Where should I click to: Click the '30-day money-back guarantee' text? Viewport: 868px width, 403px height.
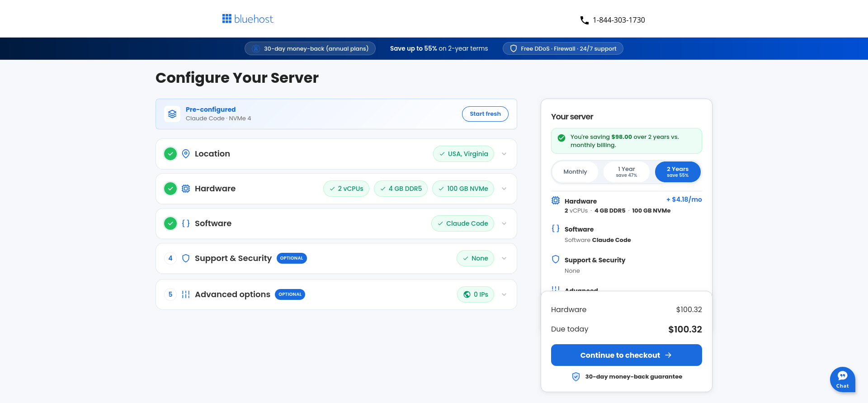tap(633, 377)
